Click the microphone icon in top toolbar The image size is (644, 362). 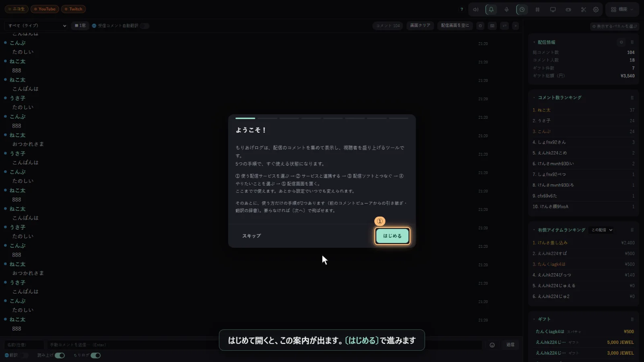[506, 10]
